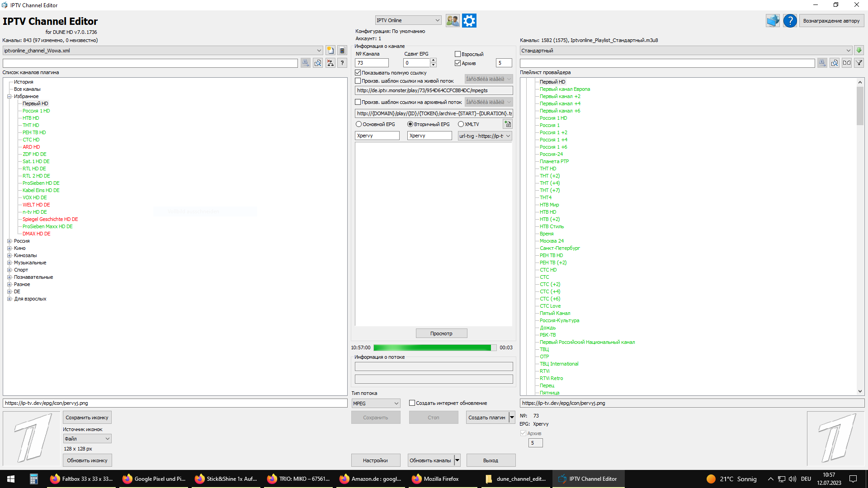Click the Настройки button
This screenshot has height=488, width=868.
click(x=376, y=460)
